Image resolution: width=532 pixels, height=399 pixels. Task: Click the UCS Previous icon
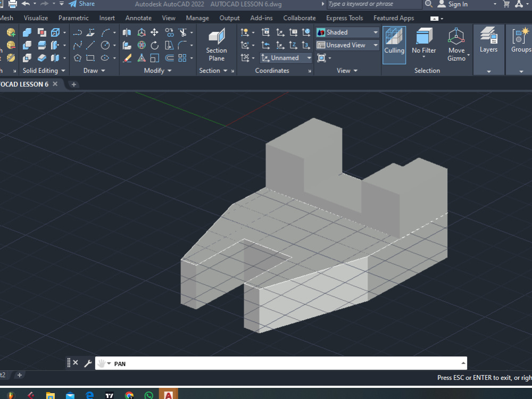pos(265,45)
